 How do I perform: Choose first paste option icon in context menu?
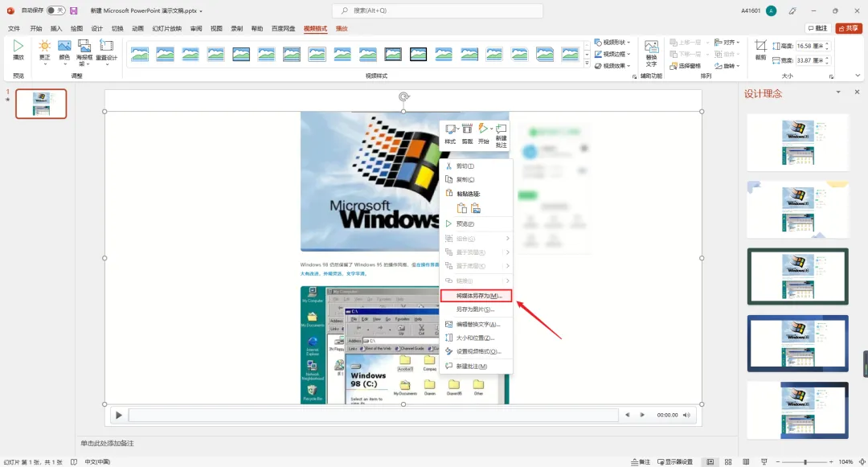(461, 209)
